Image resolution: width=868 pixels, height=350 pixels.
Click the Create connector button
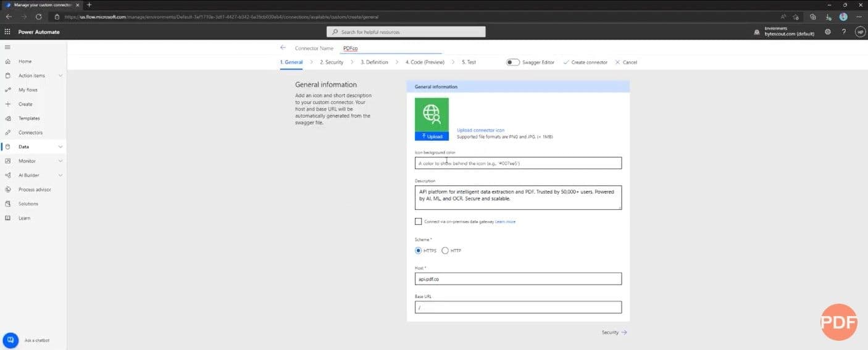pos(585,62)
